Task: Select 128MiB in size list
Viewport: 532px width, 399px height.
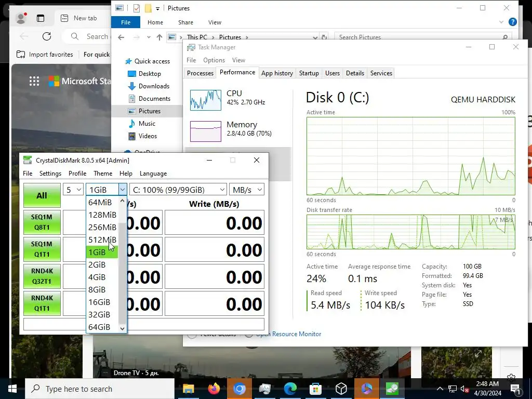Action: (x=102, y=215)
